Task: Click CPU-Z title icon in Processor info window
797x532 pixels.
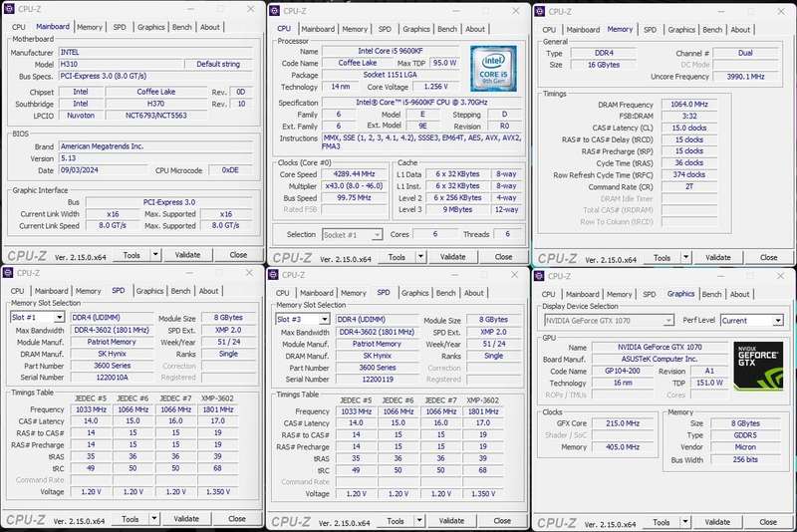Action: (x=275, y=11)
